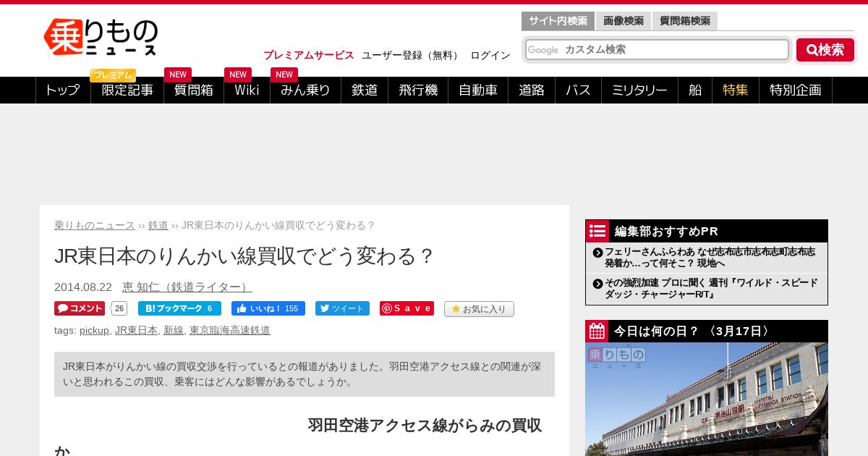Click the comment count 26 bubble
The width and height of the screenshot is (868, 456).
(x=119, y=308)
